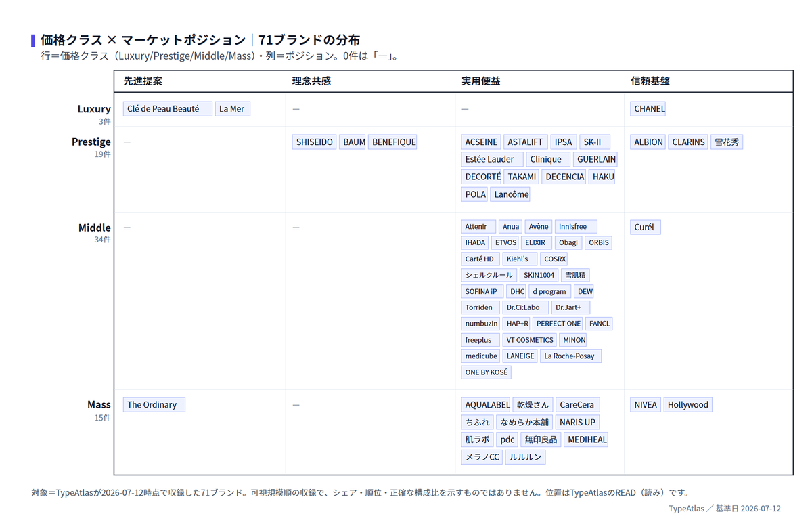Select the Clinique brand tag

pos(548,159)
